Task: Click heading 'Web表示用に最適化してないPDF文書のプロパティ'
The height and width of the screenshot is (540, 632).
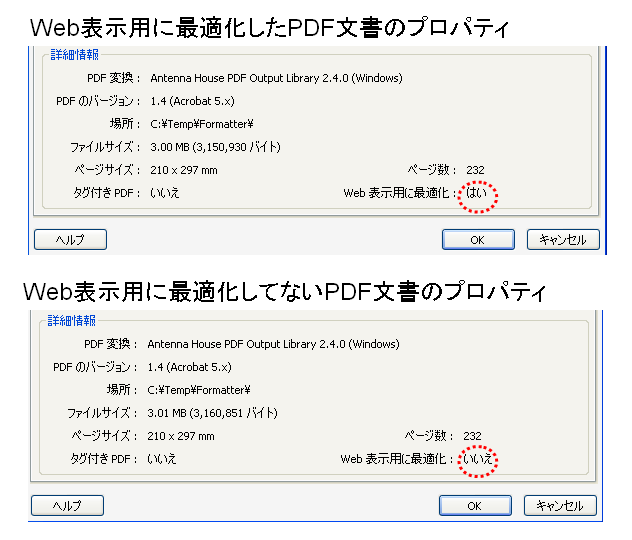Action: click(285, 291)
